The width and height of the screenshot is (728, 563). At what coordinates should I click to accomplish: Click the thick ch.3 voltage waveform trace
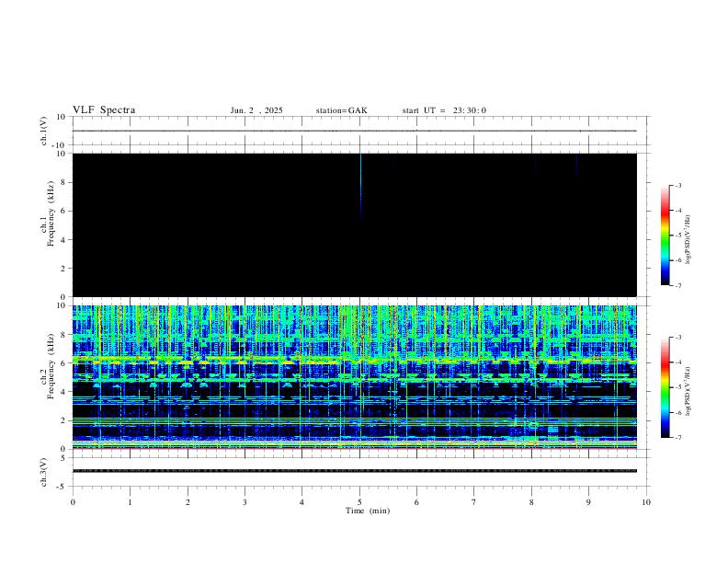(x=355, y=471)
